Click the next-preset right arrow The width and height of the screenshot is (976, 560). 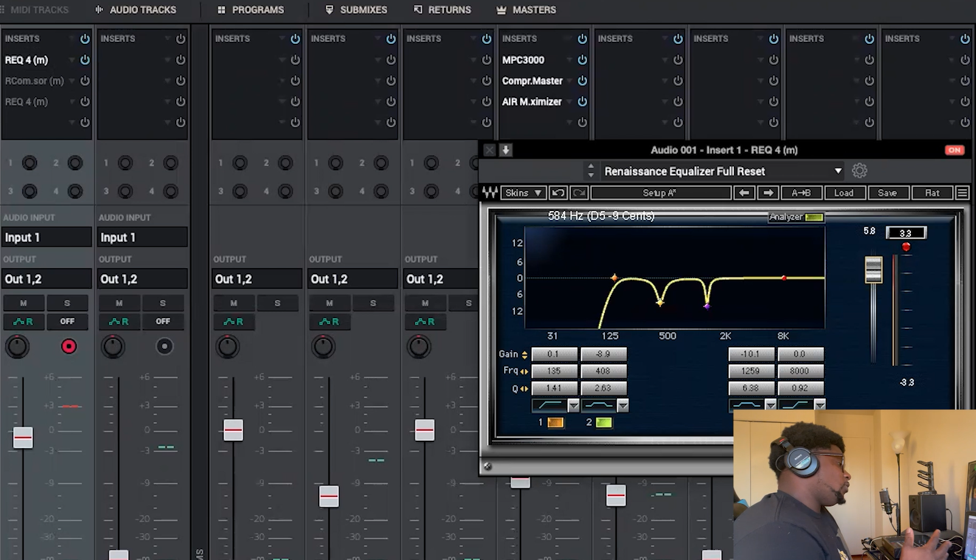tap(768, 192)
